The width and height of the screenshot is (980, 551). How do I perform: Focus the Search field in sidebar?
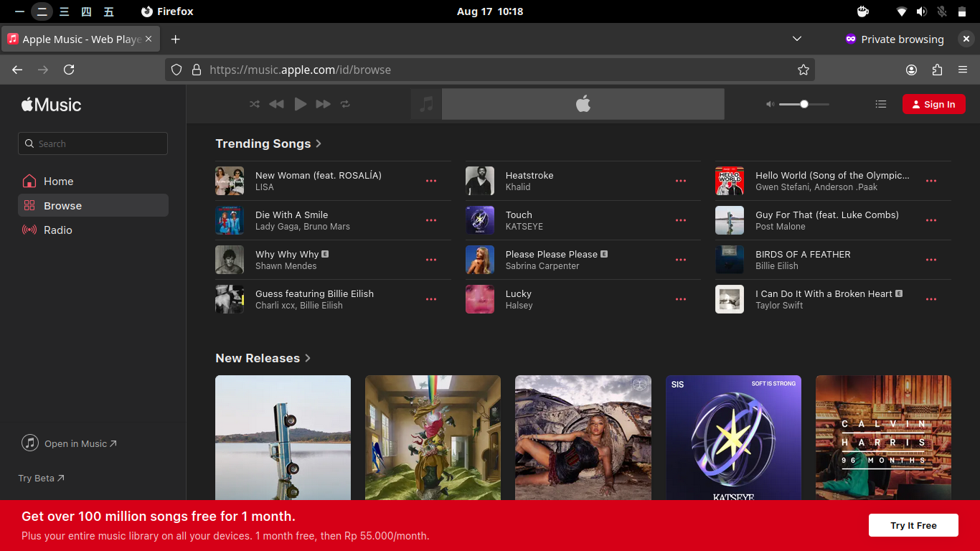[x=93, y=143]
